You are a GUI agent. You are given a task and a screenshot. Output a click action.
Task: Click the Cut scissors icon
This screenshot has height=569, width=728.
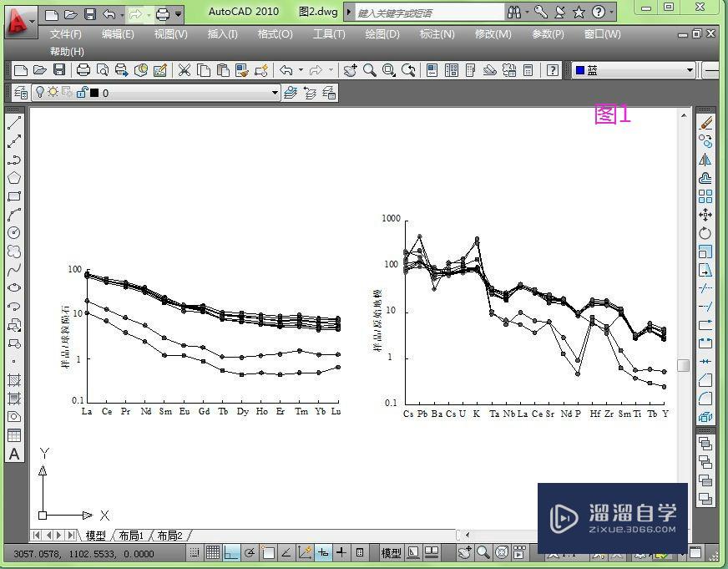pyautogui.click(x=185, y=70)
